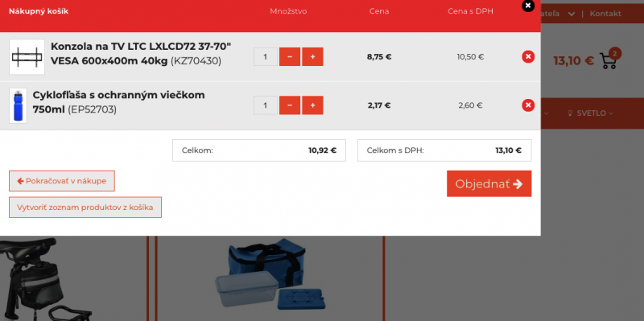
Task: Increase quantity of Konzola na TV
Action: [x=312, y=56]
